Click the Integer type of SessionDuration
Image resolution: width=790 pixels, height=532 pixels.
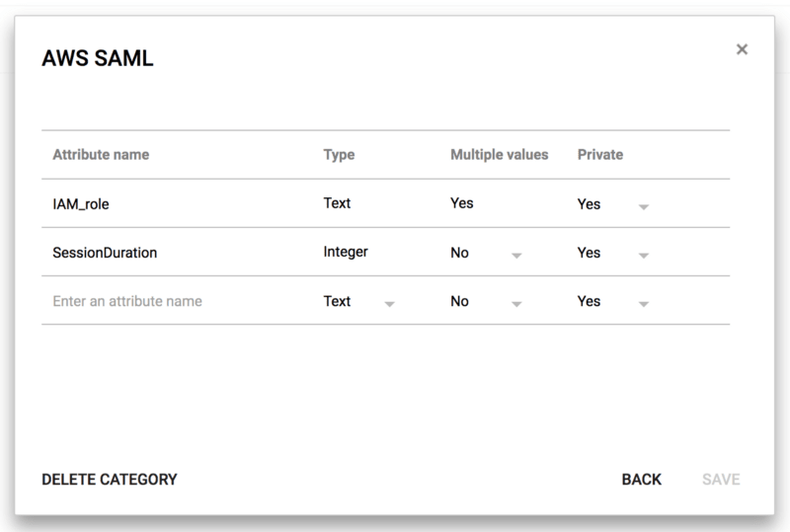tap(346, 252)
